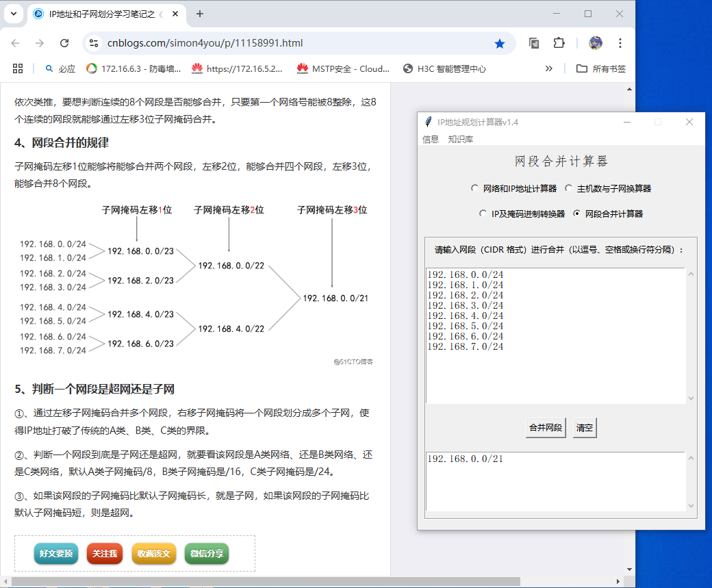Open the tab search dropdown arrow
The width and height of the screenshot is (712, 588).
pos(14,14)
